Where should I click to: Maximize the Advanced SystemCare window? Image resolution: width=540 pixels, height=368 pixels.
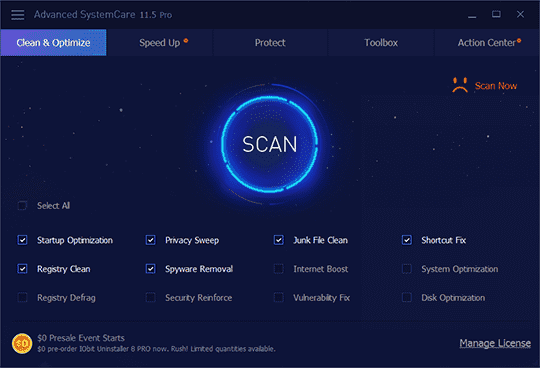coord(496,14)
